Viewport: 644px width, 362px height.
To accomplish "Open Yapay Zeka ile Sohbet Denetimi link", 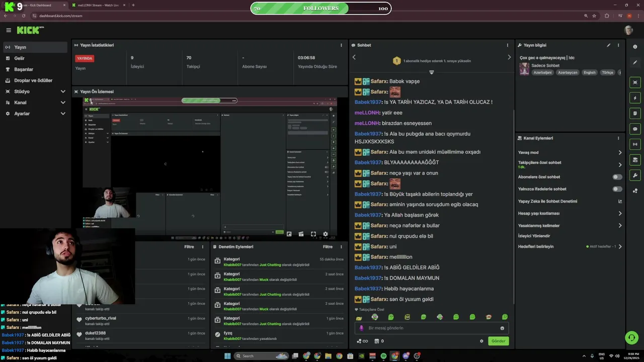I will (x=570, y=201).
